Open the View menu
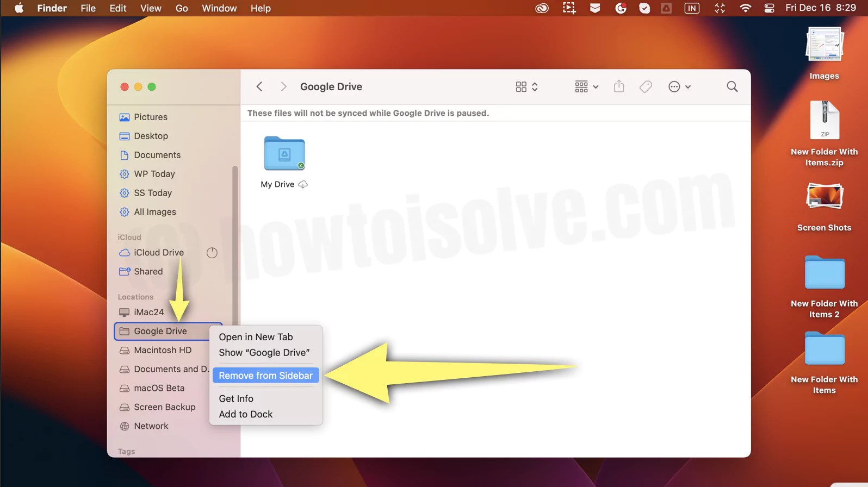 151,8
